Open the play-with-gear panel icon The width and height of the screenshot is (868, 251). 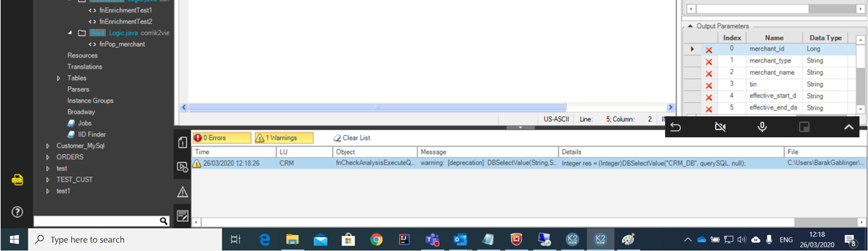[x=183, y=167]
